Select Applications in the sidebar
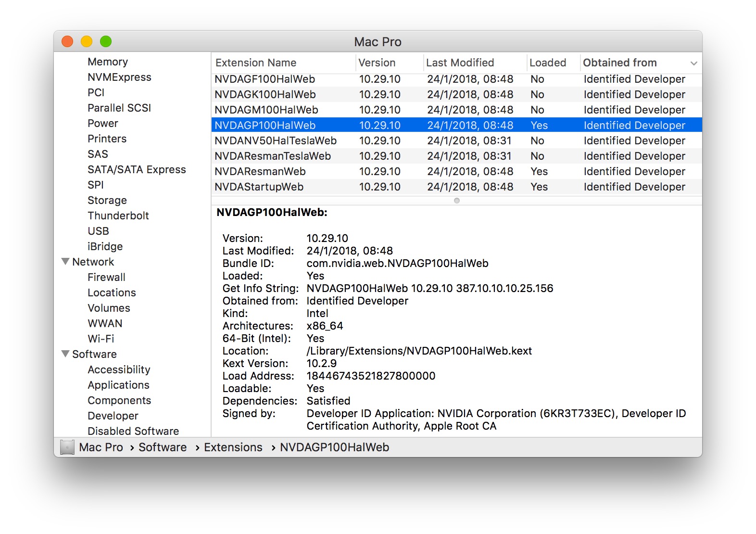The image size is (756, 534). click(x=118, y=385)
